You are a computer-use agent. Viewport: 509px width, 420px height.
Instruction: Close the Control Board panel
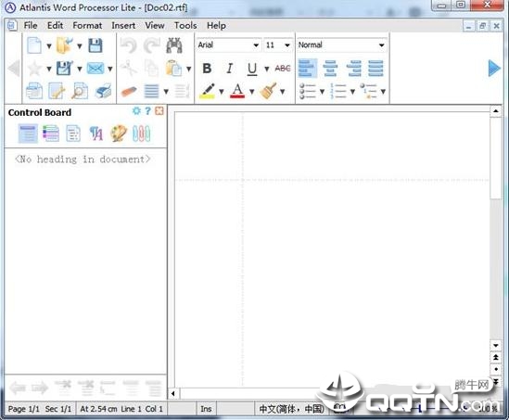(159, 111)
